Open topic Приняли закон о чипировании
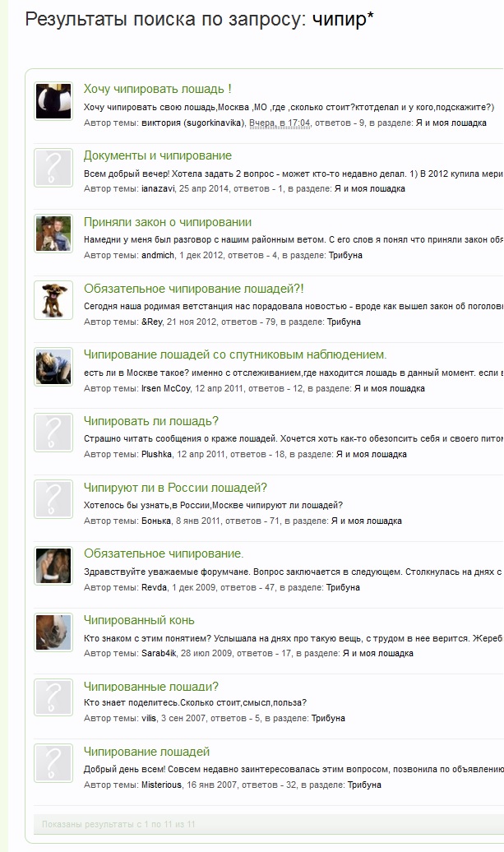The width and height of the screenshot is (504, 852). point(167,222)
